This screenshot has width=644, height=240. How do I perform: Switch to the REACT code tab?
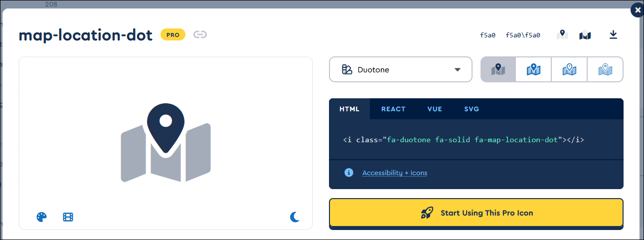(x=393, y=109)
